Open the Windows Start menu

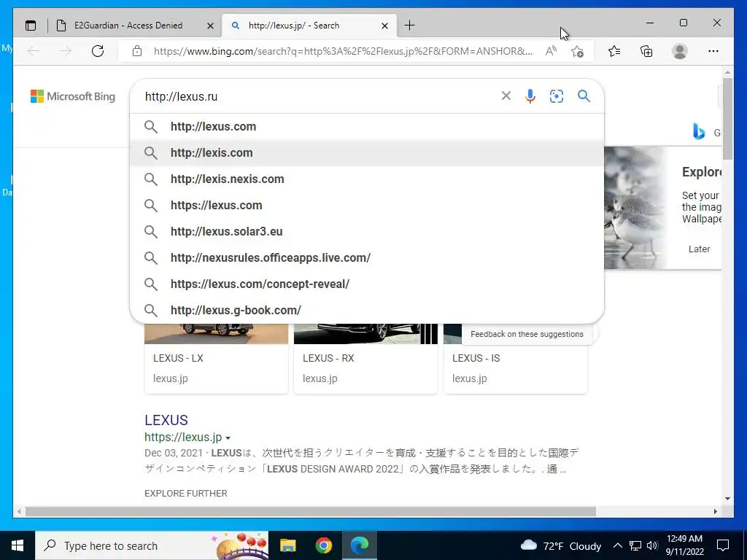pyautogui.click(x=18, y=545)
